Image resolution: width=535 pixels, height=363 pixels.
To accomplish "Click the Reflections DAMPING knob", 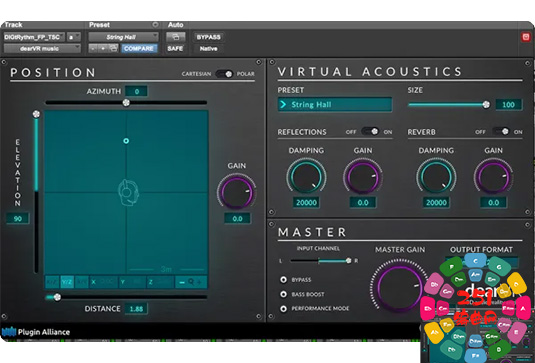I will click(x=306, y=177).
